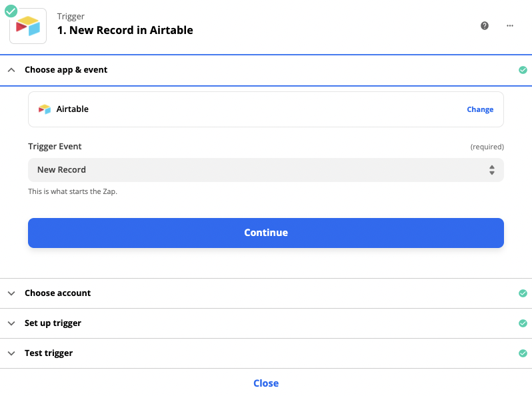Viewport: 532px width, 396px height.
Task: Click 'This is what starts the Zap.' hint
Action: point(73,191)
